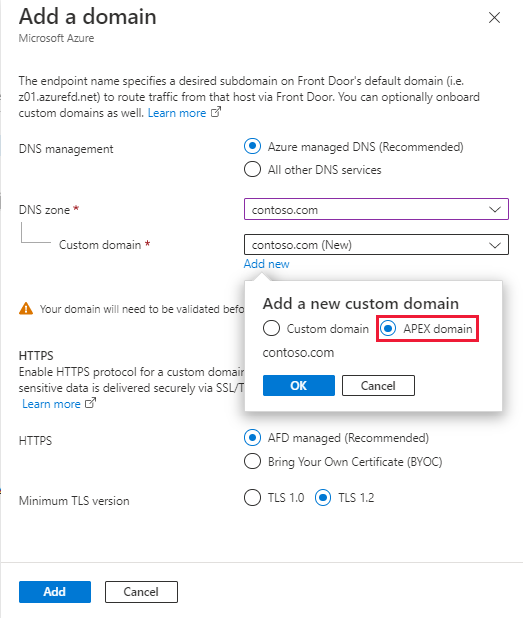Set minimum TLS version to 1.2
This screenshot has width=523, height=618.
(323, 498)
